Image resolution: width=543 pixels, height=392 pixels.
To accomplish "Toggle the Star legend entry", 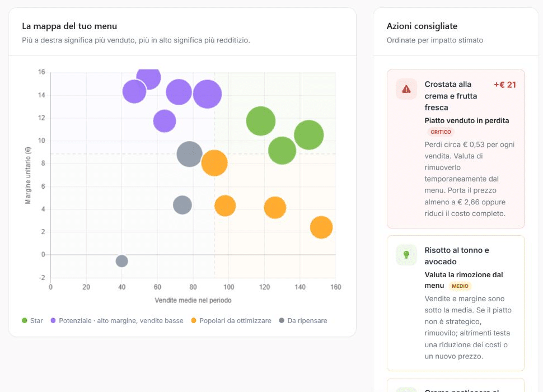I will [32, 321].
